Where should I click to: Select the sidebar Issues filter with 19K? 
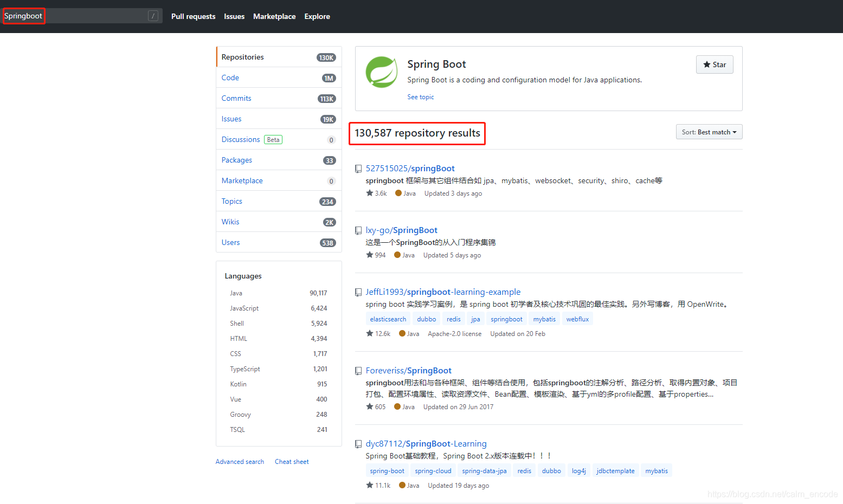279,119
